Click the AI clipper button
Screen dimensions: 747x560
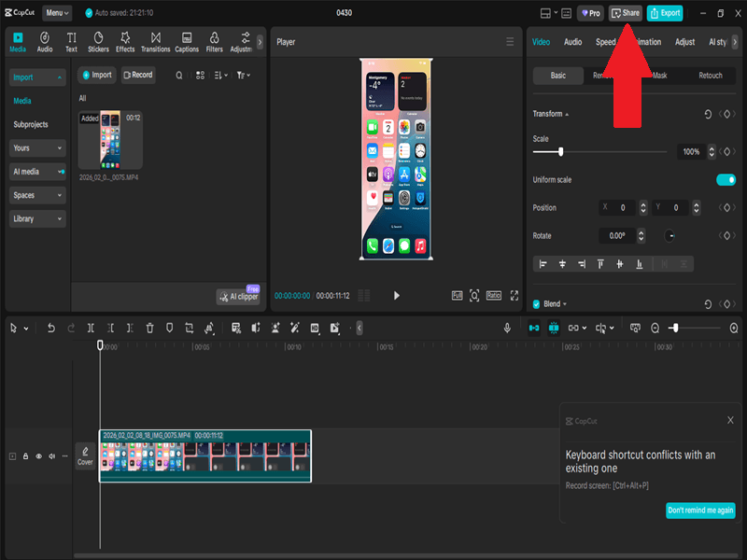tap(238, 297)
